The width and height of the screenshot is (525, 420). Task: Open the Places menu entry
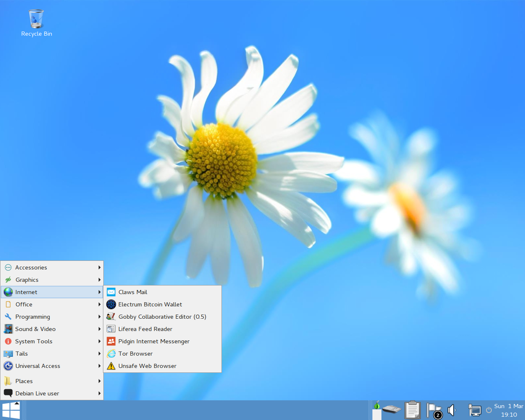tap(52, 381)
